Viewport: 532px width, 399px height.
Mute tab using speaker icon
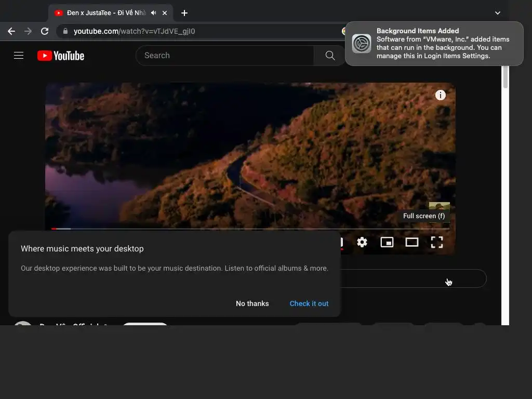[154, 13]
